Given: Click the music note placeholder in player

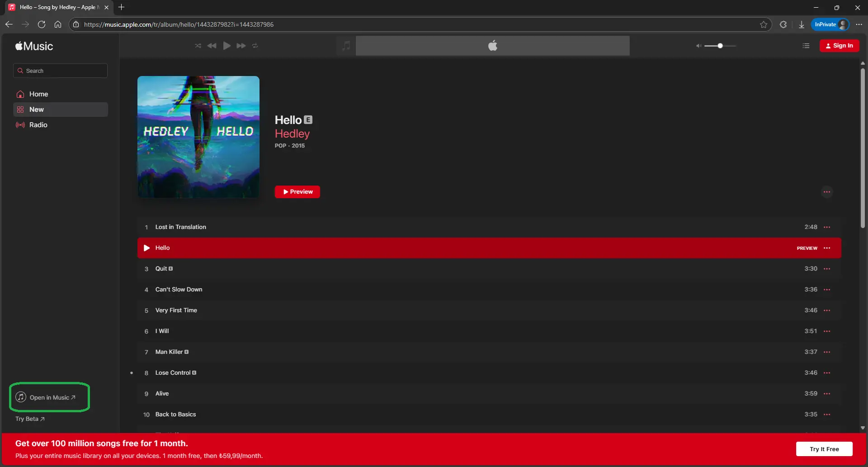Looking at the screenshot, I should point(346,46).
